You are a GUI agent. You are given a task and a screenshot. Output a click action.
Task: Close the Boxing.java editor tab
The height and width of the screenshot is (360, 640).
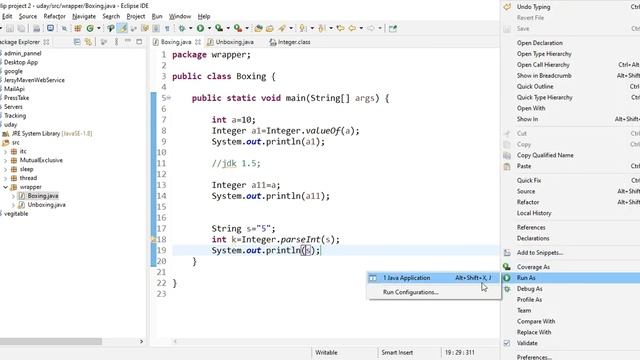(x=198, y=42)
